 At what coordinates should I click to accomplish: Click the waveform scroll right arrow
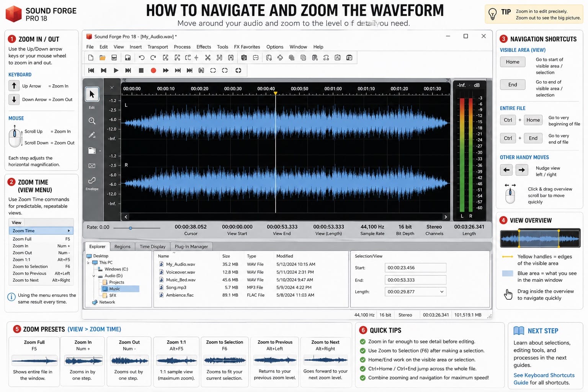point(446,217)
